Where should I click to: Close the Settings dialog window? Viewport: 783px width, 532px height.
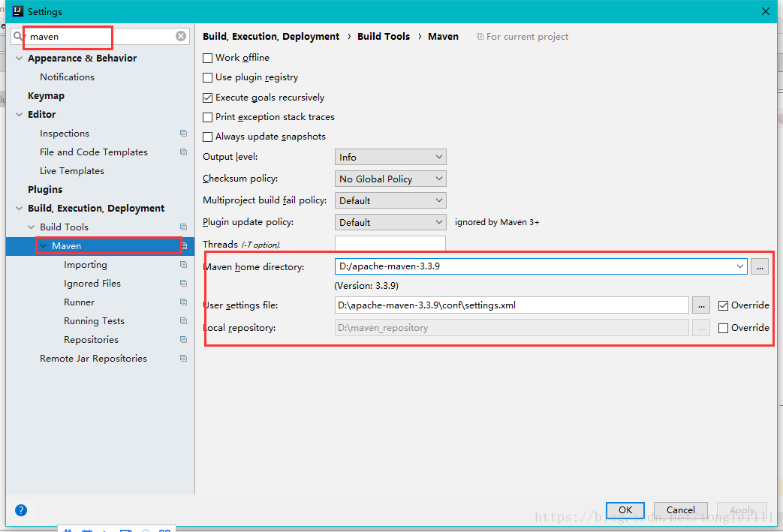766,11
